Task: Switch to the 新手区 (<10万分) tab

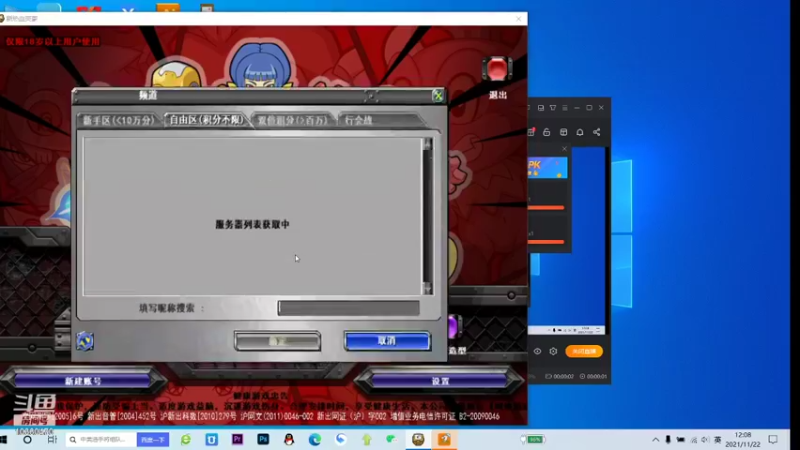Action: coord(118,120)
